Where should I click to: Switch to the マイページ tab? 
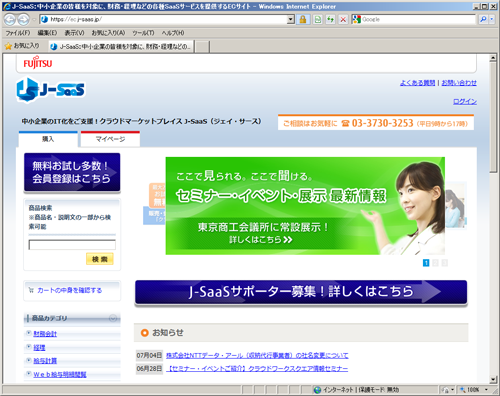tap(110, 139)
